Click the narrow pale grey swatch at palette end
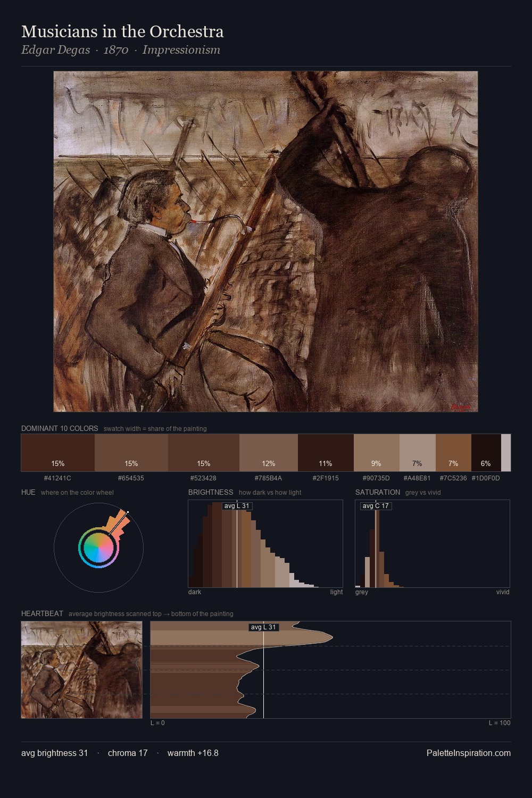Image resolution: width=532 pixels, height=798 pixels. pyautogui.click(x=506, y=453)
